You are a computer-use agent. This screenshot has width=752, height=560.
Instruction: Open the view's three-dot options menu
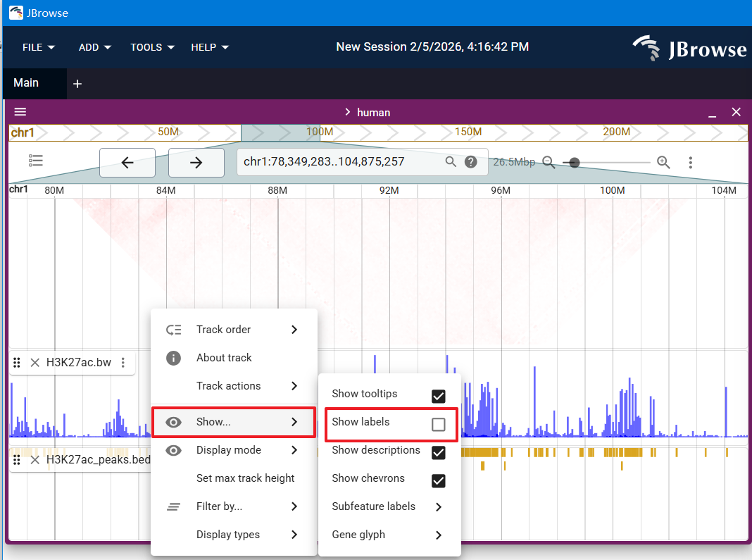pyautogui.click(x=691, y=163)
